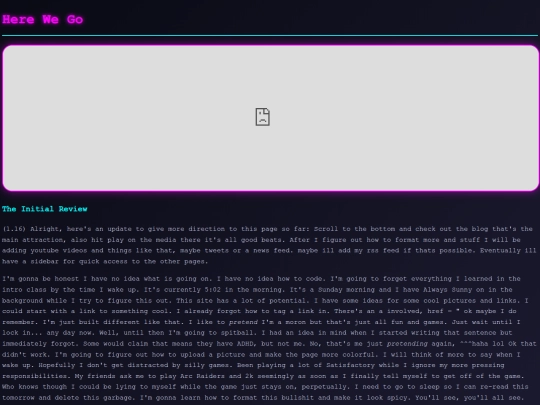Click the text "It's currently 5:02 in the morning"
The height and width of the screenshot is (405, 540).
pyautogui.click(x=213, y=290)
